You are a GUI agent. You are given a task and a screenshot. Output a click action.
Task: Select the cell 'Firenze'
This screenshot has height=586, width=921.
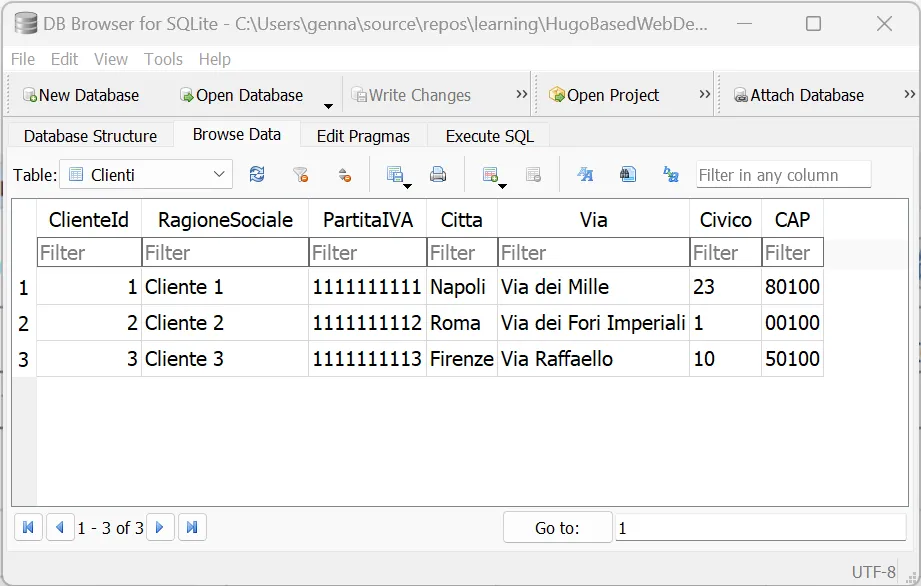462,359
